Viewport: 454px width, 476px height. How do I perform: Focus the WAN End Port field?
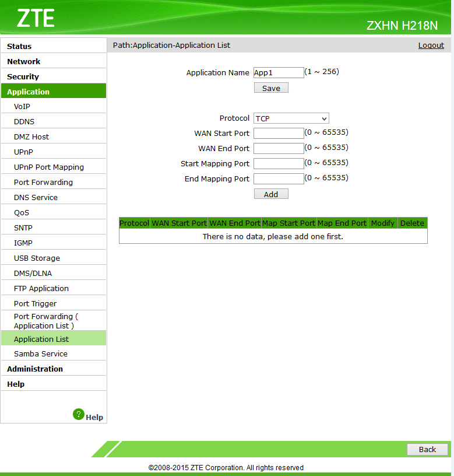tap(279, 148)
